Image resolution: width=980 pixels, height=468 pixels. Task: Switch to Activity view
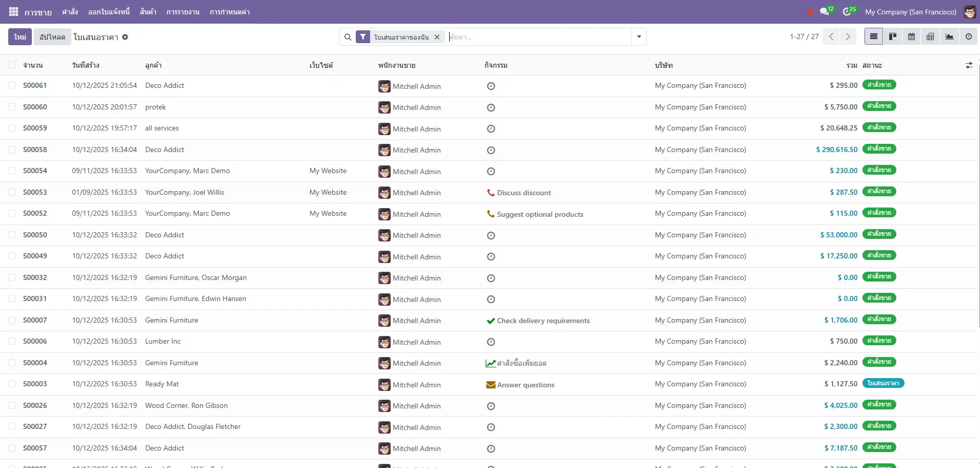click(x=968, y=36)
